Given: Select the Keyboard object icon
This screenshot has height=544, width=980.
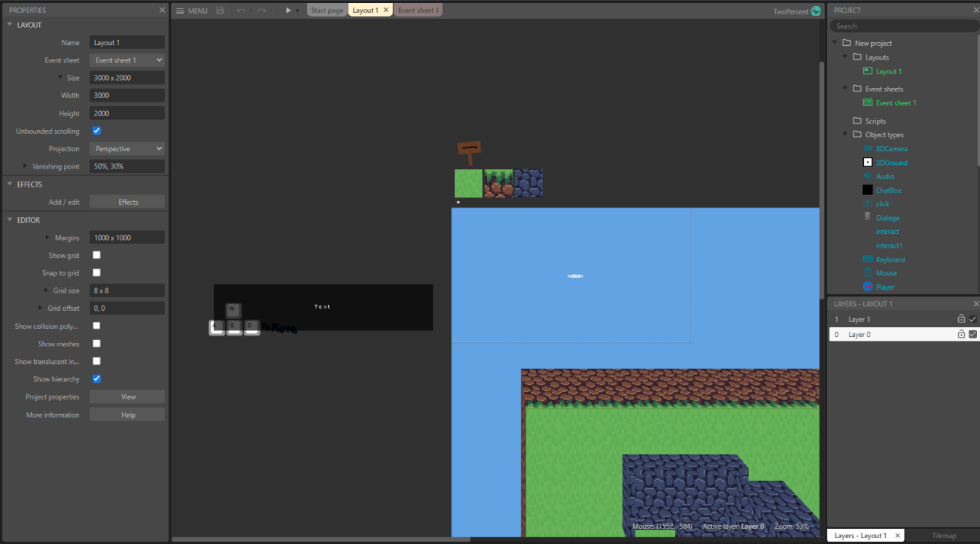Looking at the screenshot, I should (x=867, y=259).
